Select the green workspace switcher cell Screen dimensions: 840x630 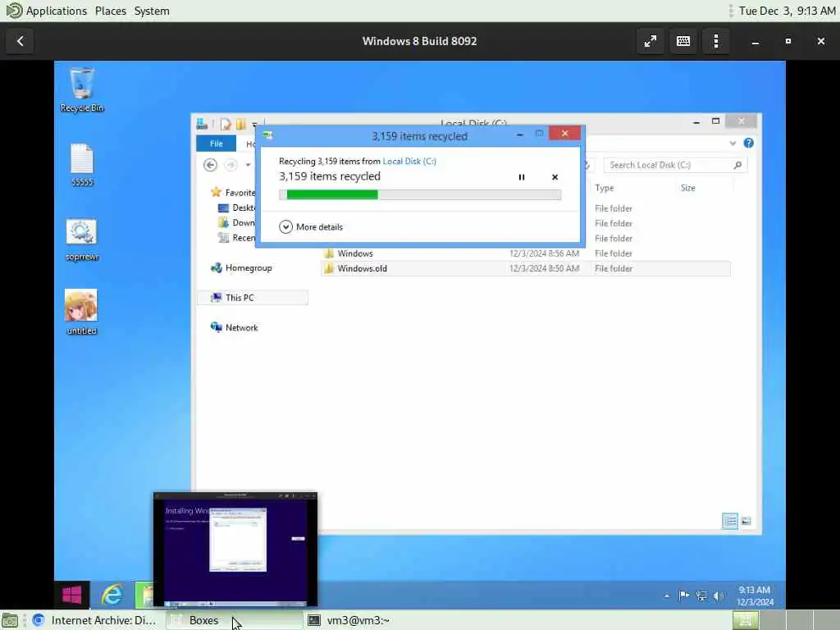(745, 620)
